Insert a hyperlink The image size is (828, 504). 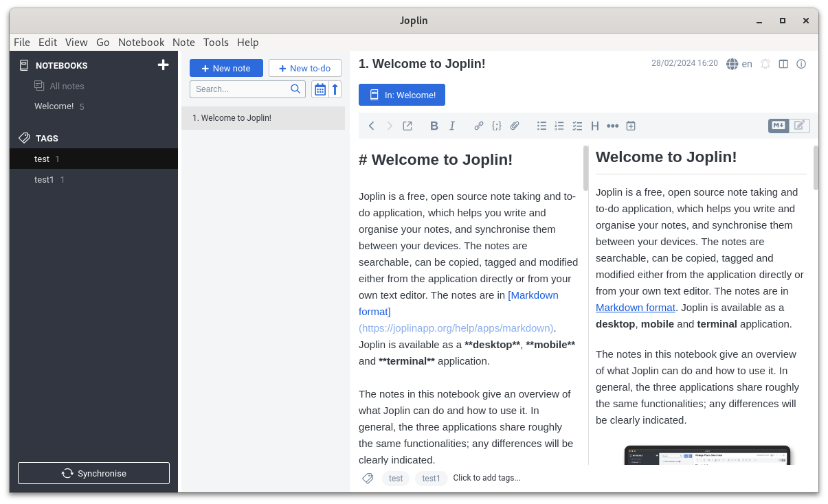pos(478,126)
